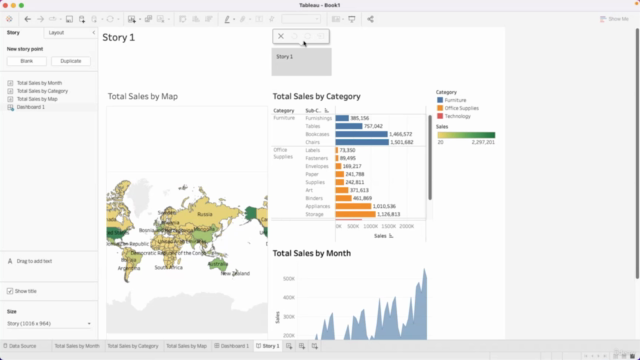Click sort icon next to Sub-Category header

[327, 111]
